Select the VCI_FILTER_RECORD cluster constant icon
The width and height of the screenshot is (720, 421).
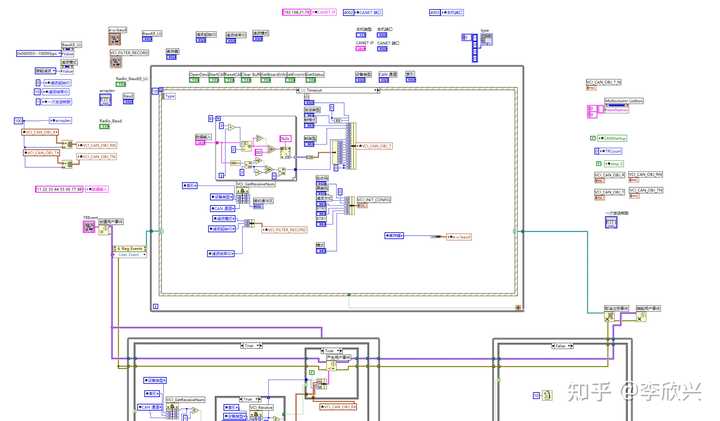[x=115, y=62]
